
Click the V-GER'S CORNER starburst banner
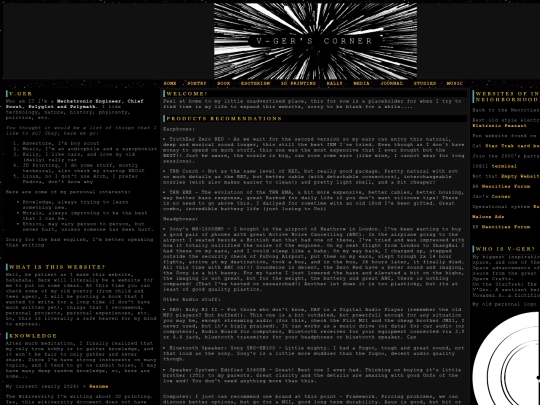pos(315,41)
